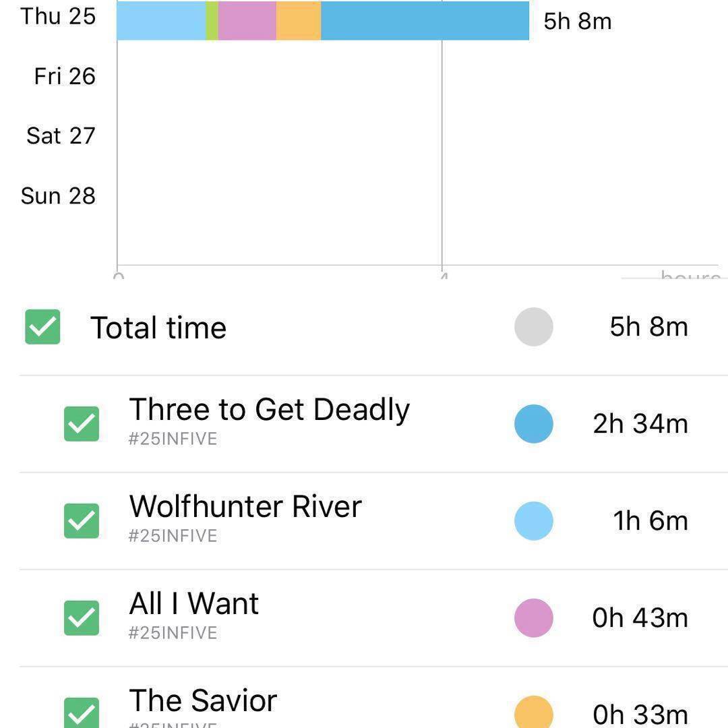Screen dimensions: 728x728
Task: Tap the green segment in Thursday bar
Action: (212, 20)
